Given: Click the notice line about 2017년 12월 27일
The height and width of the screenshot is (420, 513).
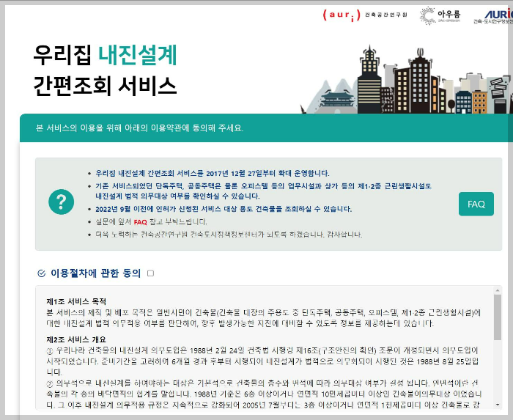Looking at the screenshot, I should (x=213, y=173).
